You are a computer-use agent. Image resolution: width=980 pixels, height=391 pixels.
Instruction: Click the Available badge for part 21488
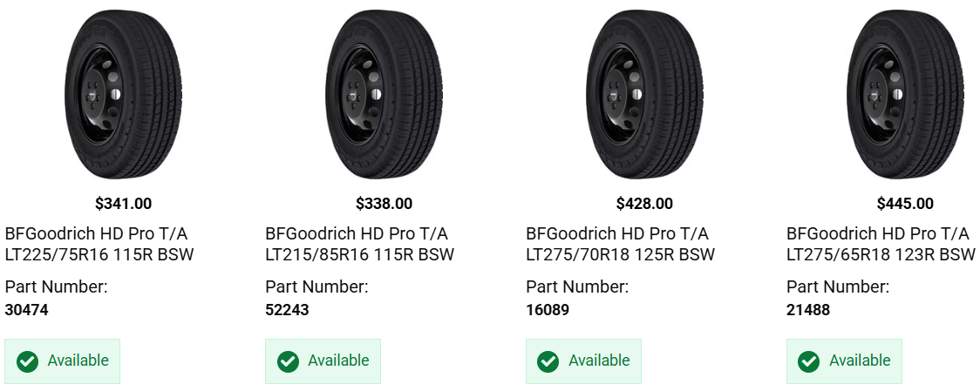[x=845, y=361]
